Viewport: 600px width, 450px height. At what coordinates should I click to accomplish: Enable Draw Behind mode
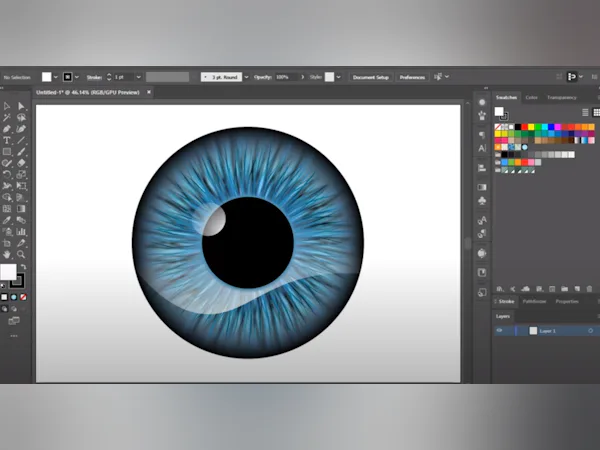coord(14,309)
